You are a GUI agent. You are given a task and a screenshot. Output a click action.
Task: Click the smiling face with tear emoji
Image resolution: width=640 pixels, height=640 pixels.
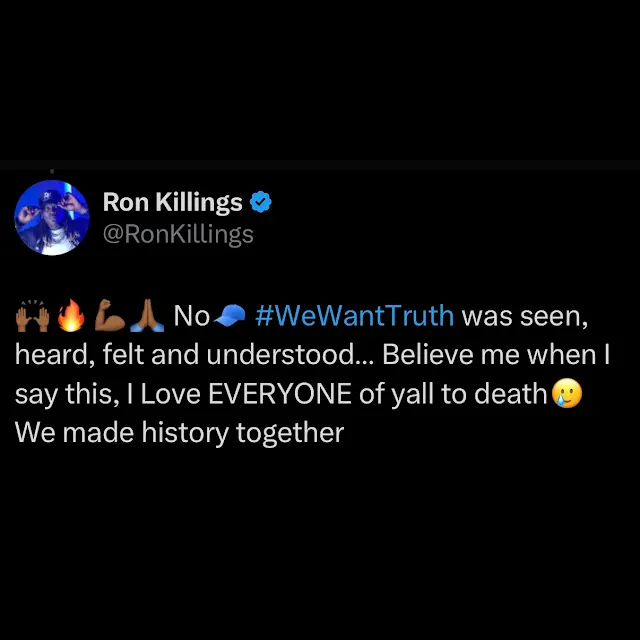click(567, 393)
